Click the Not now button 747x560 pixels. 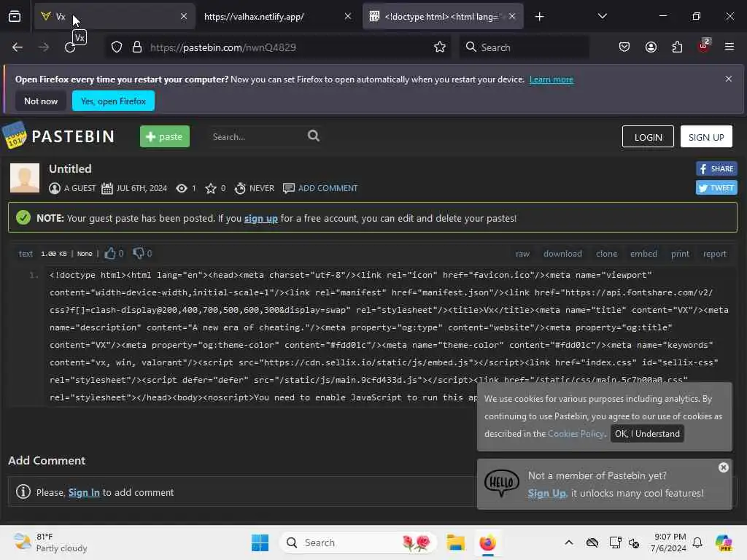point(41,101)
